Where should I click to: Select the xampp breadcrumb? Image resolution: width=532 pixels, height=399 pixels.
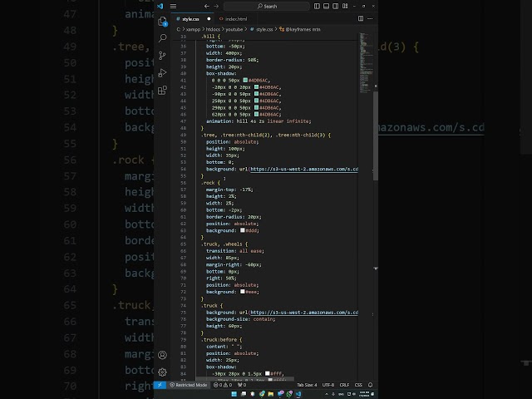coord(193,30)
